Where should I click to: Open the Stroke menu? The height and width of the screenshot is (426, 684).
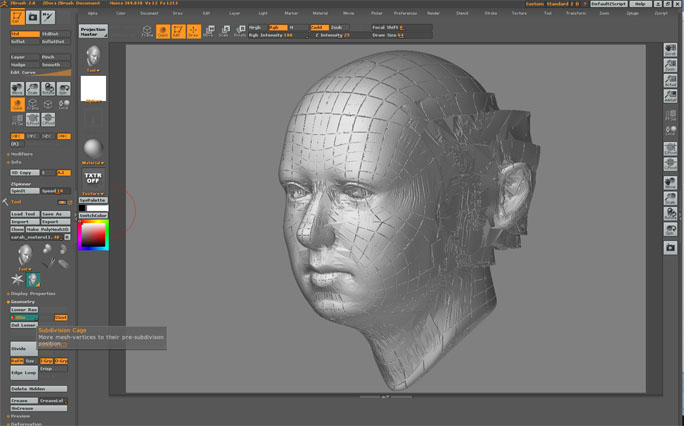coord(490,14)
